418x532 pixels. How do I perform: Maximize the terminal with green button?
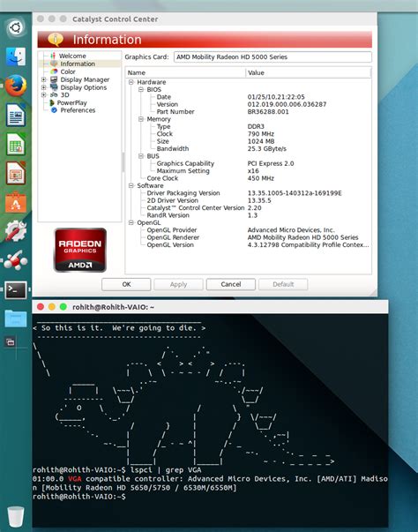(x=63, y=307)
